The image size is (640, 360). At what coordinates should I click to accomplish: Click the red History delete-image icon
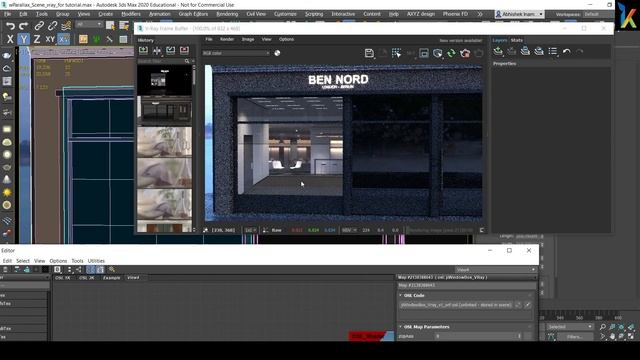click(x=184, y=51)
